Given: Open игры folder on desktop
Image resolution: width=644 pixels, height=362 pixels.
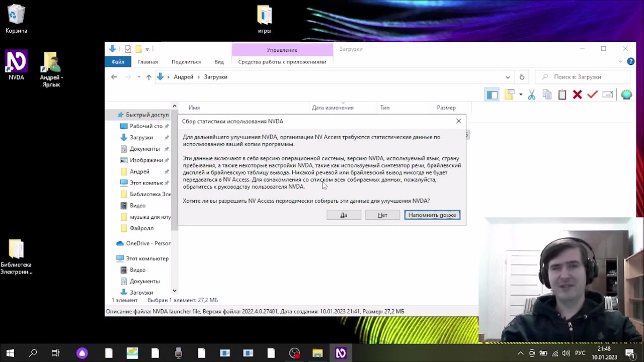Looking at the screenshot, I should pyautogui.click(x=265, y=19).
